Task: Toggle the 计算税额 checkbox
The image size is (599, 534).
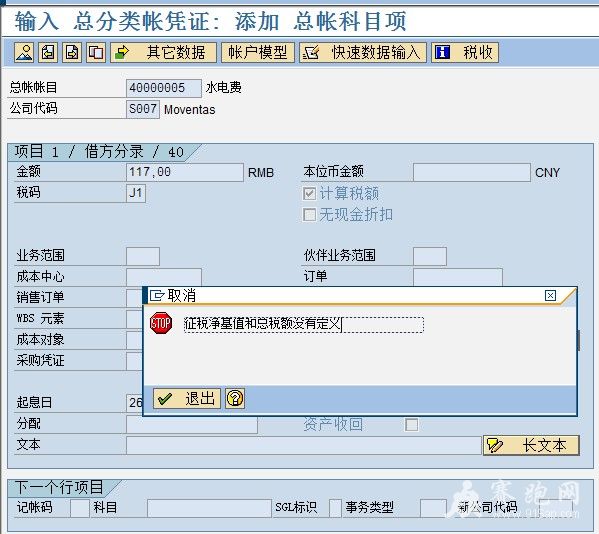Action: 309,194
